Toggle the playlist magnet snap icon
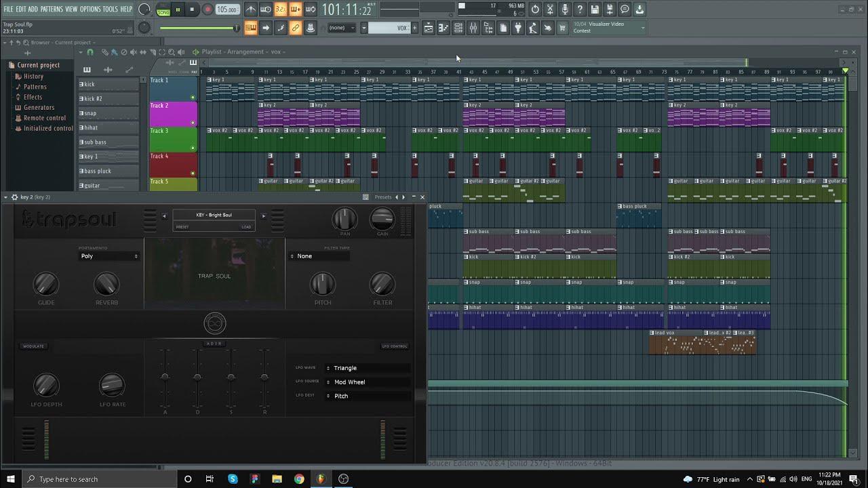 pos(90,52)
